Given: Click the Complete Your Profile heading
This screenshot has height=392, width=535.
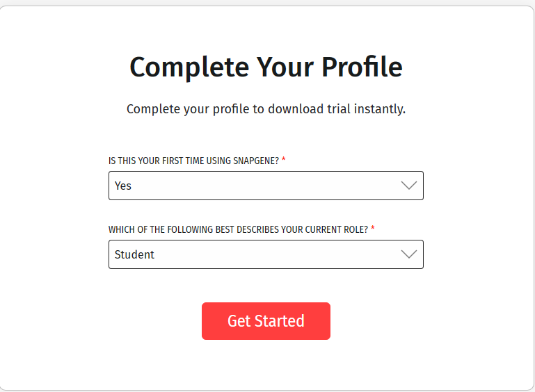Looking at the screenshot, I should 266,67.
